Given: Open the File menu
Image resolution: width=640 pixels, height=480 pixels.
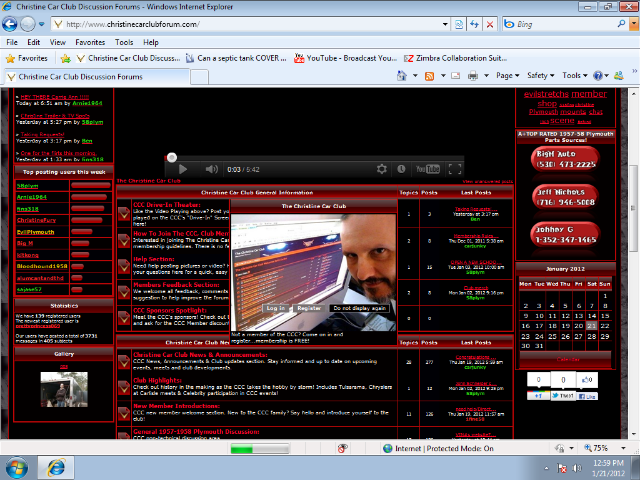Looking at the screenshot, I should point(12,42).
